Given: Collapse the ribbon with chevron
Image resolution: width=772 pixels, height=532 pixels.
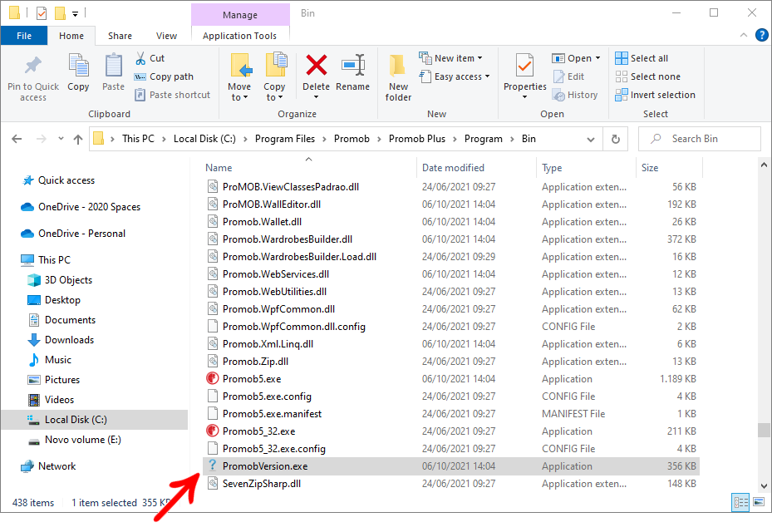Looking at the screenshot, I should point(744,36).
